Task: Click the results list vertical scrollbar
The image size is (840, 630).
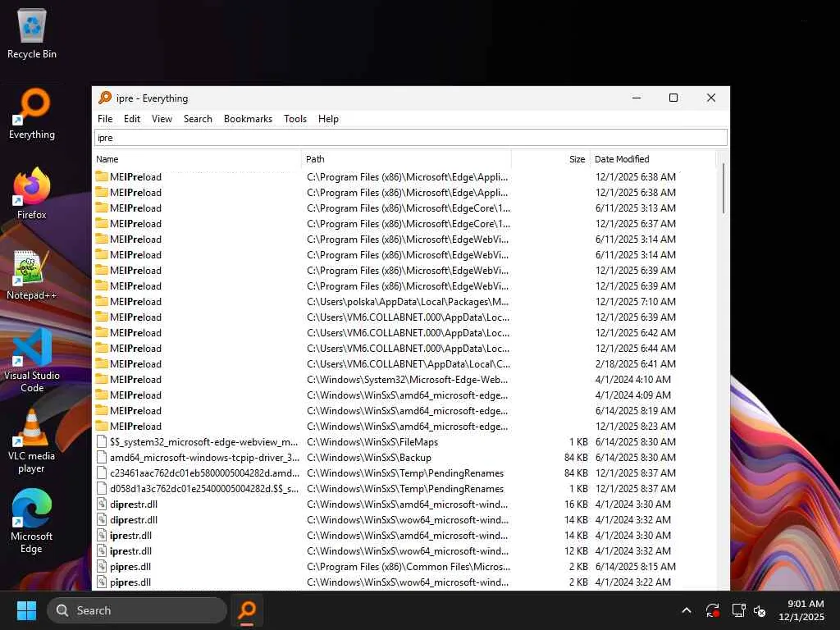Action: [x=724, y=189]
